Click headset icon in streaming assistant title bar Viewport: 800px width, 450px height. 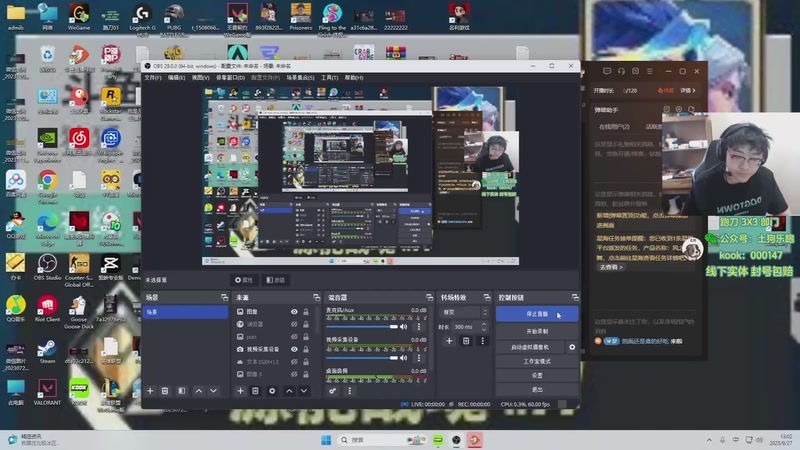tap(621, 71)
